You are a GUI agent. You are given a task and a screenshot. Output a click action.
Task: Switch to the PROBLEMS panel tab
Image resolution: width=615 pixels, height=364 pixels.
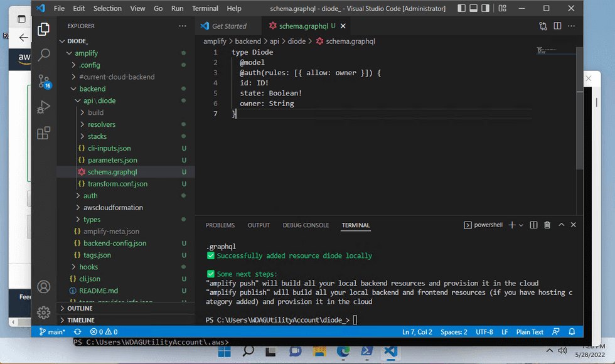(x=220, y=225)
